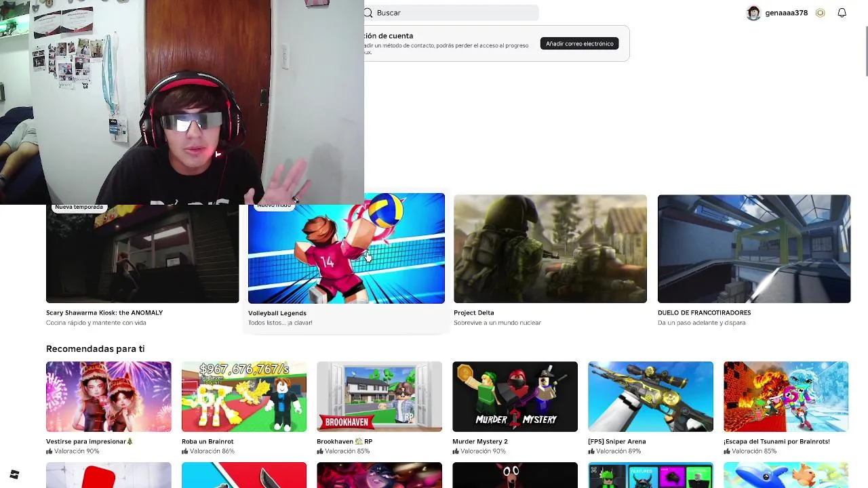868x488 pixels.
Task: Select subtitle Sobrevive a un mundo nuclear
Action: (x=497, y=323)
